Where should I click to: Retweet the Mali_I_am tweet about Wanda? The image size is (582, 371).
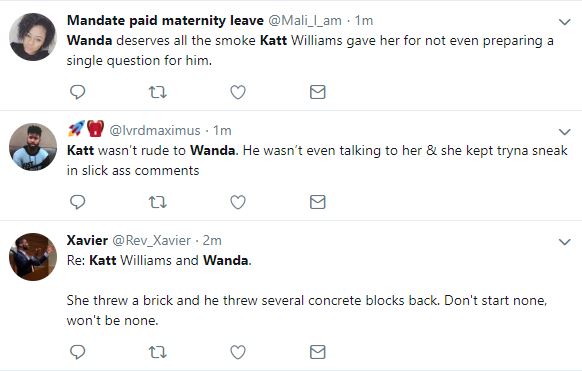pyautogui.click(x=158, y=92)
